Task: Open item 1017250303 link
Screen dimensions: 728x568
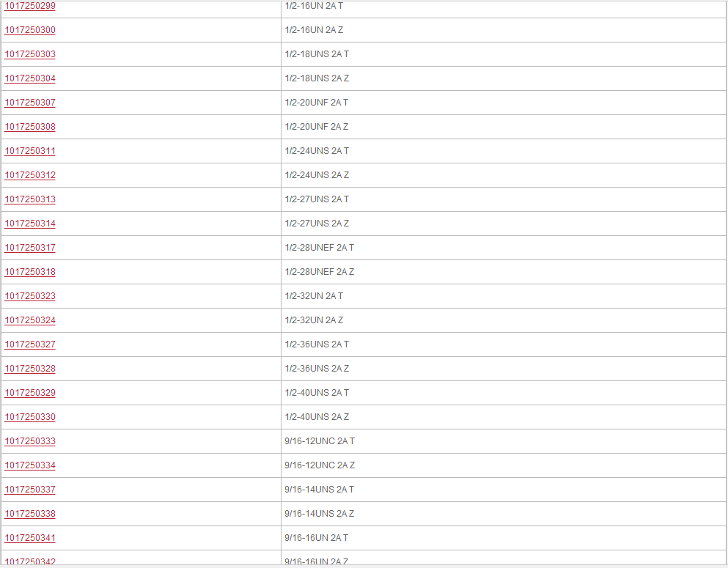Action: [x=30, y=54]
